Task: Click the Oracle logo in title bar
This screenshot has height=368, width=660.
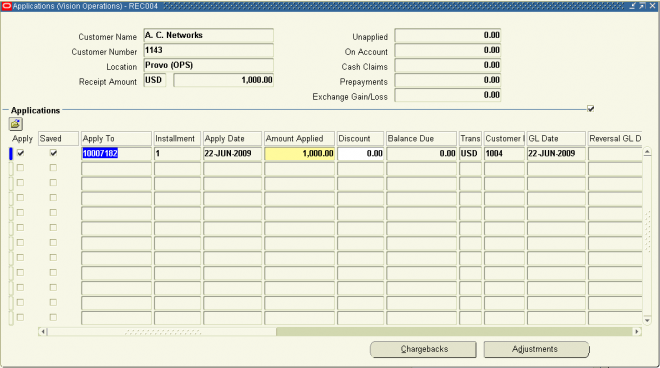Action: [7, 6]
